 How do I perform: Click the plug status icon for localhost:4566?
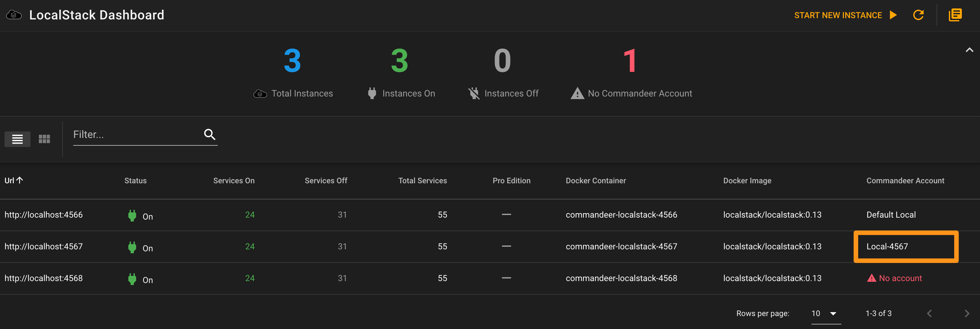pos(132,216)
